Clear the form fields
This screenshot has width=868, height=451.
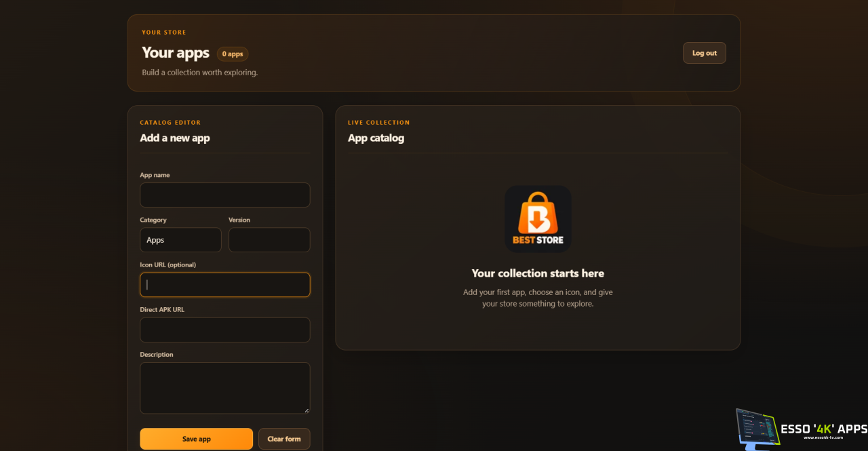(284, 439)
